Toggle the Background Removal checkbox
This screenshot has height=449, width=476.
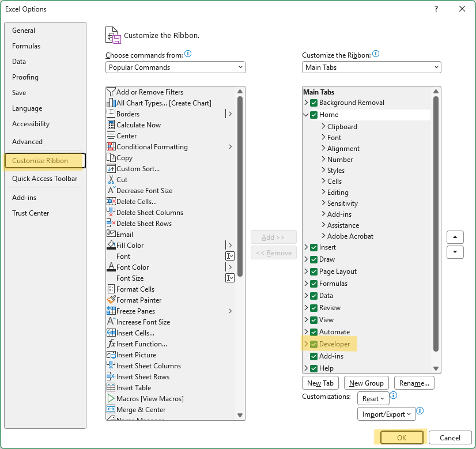click(314, 103)
